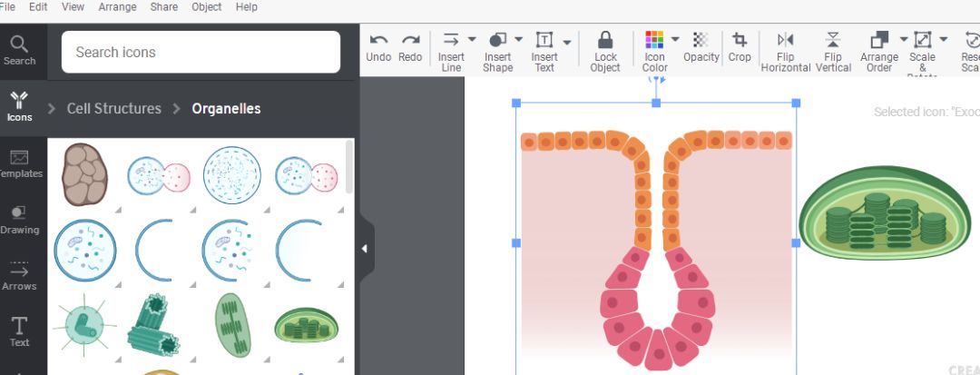Image resolution: width=980 pixels, height=375 pixels.
Task: Open the Arrange menu
Action: pos(117,7)
